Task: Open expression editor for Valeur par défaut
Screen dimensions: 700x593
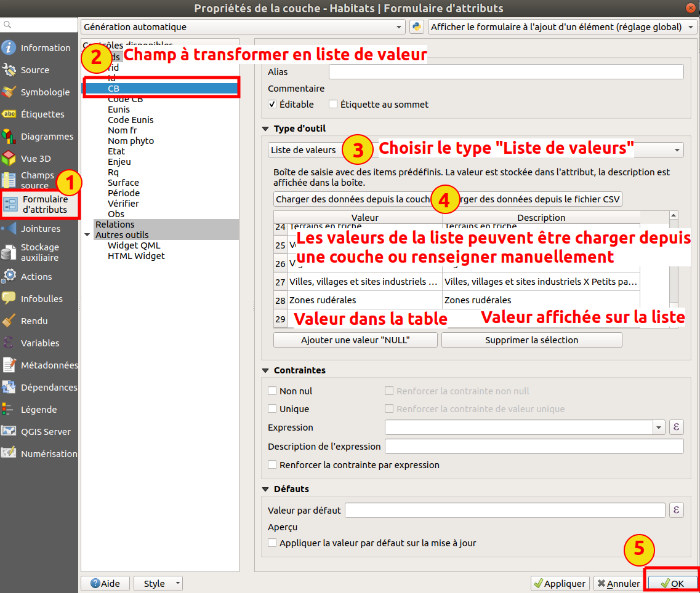Action: (x=677, y=510)
